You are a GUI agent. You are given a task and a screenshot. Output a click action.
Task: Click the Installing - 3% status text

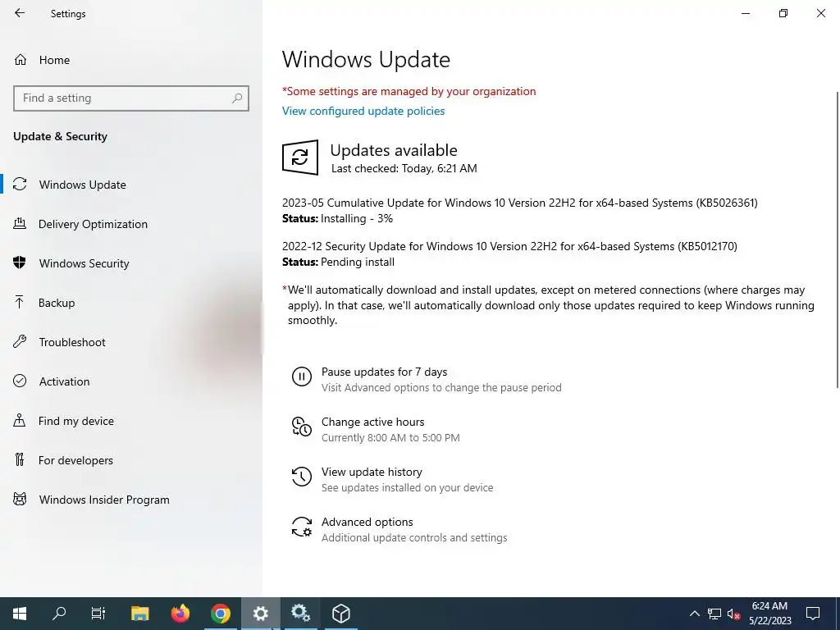click(x=356, y=218)
